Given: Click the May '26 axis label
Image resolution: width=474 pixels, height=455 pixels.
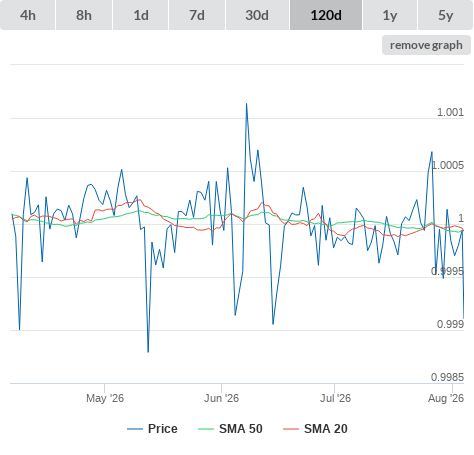Looking at the screenshot, I should [105, 398].
